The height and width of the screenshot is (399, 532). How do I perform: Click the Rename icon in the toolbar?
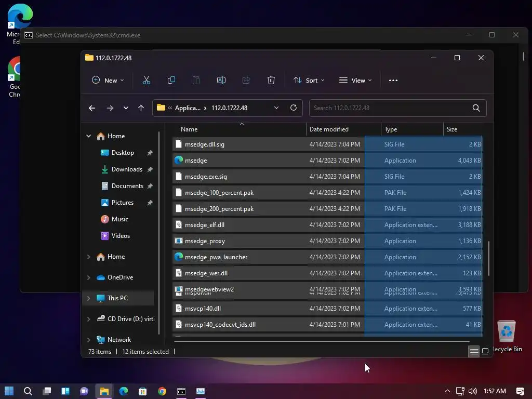[221, 81]
